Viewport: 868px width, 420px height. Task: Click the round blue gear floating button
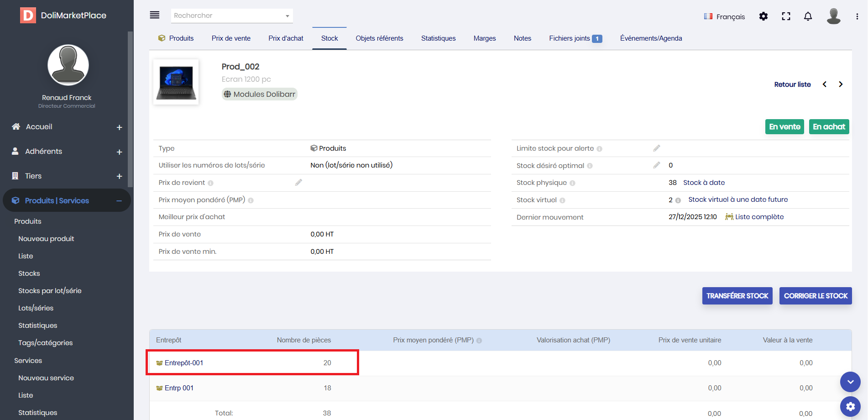click(850, 406)
